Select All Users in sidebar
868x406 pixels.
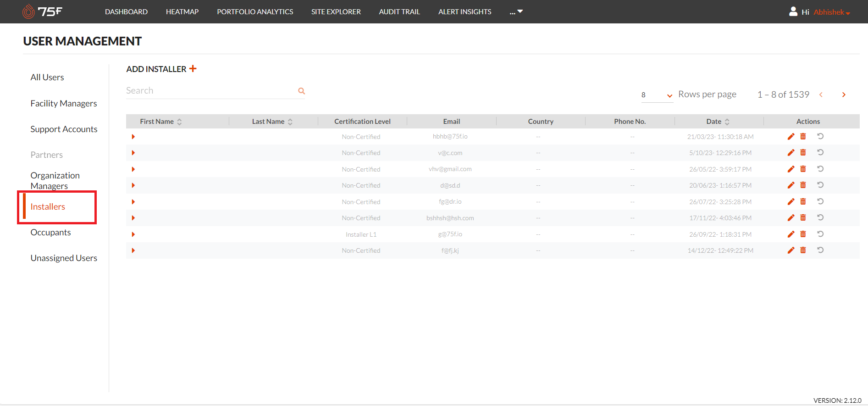(x=47, y=78)
